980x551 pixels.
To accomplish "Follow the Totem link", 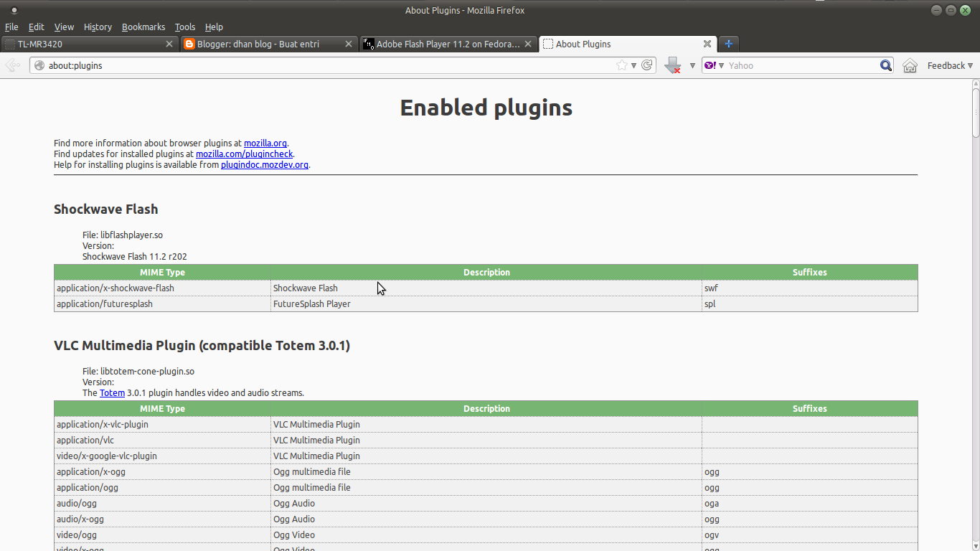I will (112, 392).
